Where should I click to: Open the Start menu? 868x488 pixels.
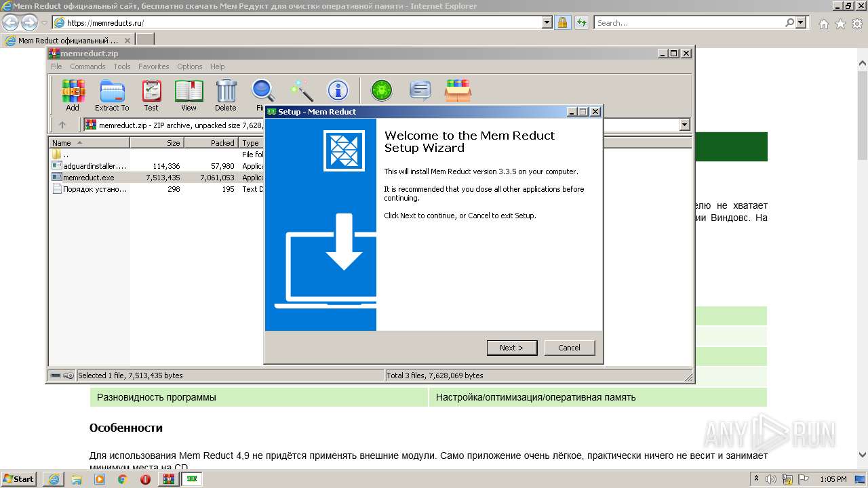click(19, 479)
